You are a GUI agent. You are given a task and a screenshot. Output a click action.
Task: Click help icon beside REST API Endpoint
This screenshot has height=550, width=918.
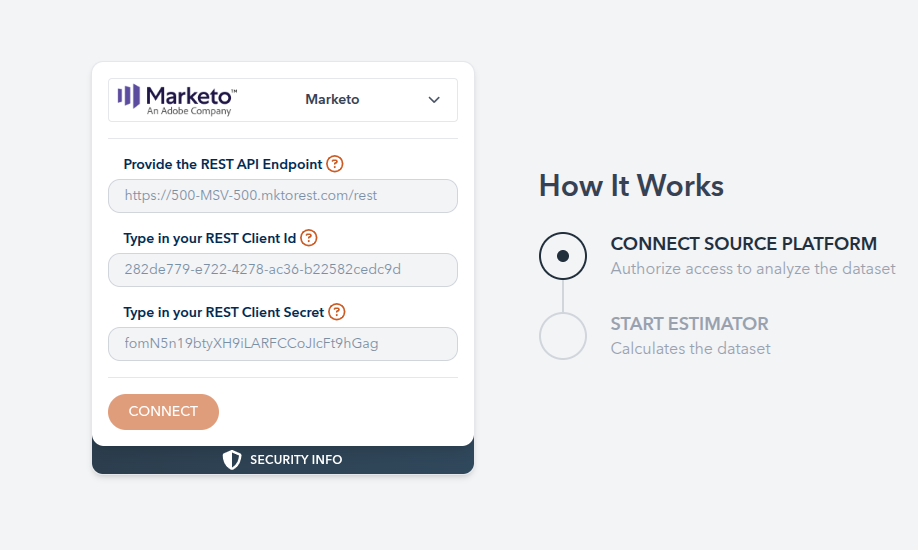click(x=335, y=164)
